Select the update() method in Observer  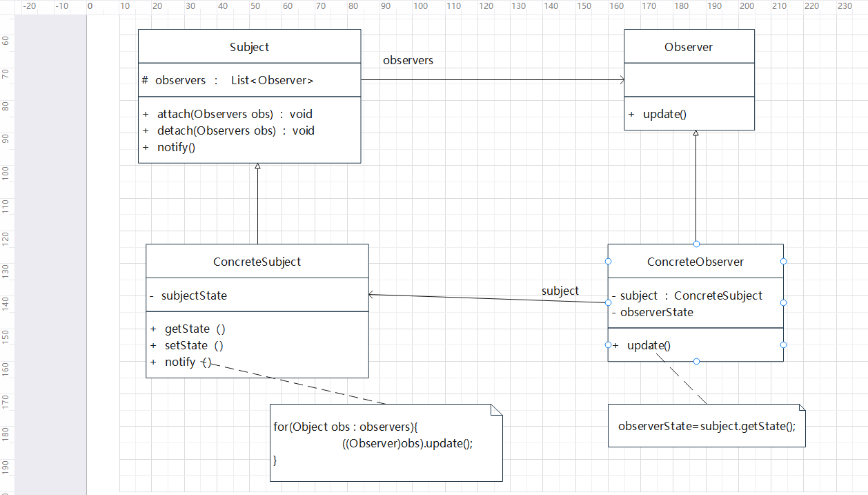point(657,114)
